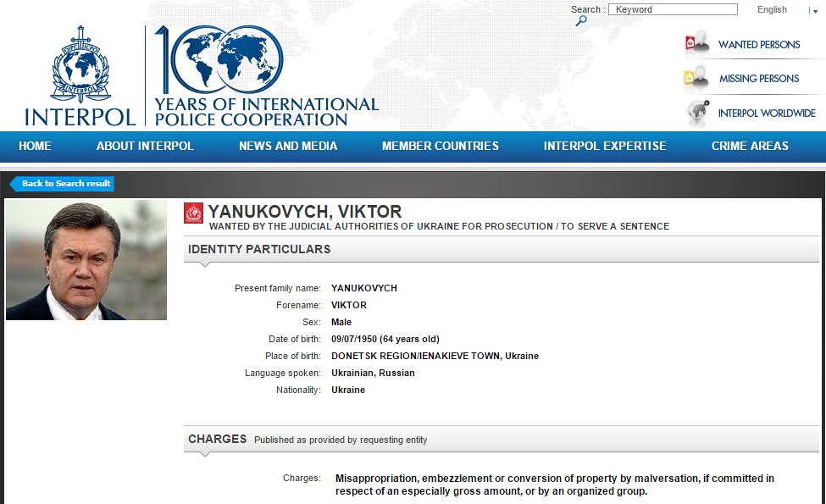
Task: Open the About Interpol menu
Action: (x=145, y=146)
